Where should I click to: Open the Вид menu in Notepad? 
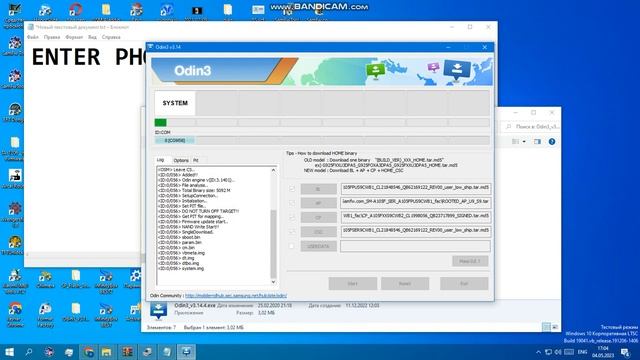coord(92,37)
